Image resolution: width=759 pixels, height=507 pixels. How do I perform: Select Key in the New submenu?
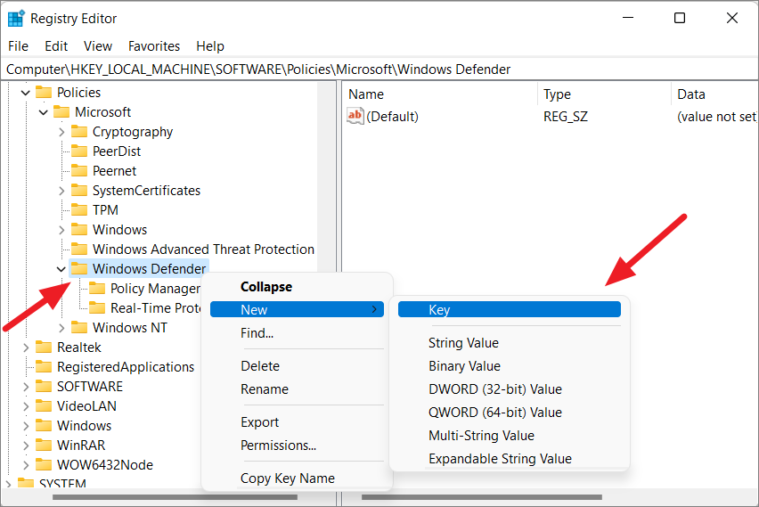[x=509, y=309]
